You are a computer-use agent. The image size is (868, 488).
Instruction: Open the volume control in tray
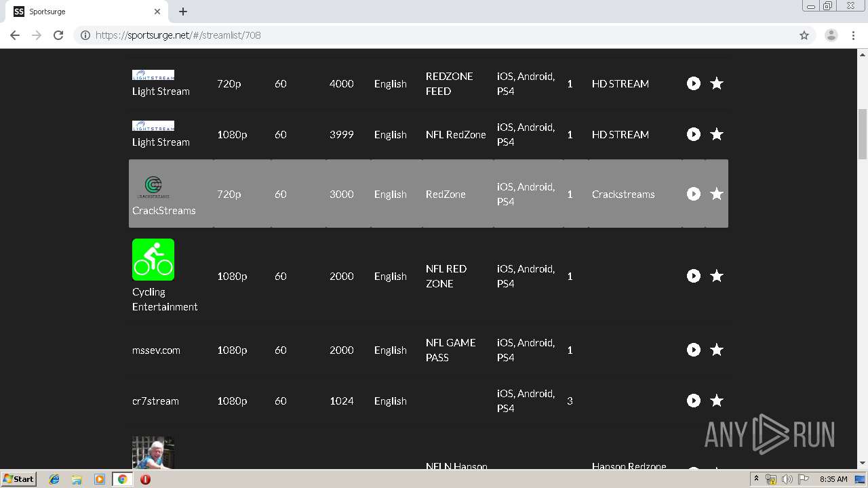[x=787, y=479]
